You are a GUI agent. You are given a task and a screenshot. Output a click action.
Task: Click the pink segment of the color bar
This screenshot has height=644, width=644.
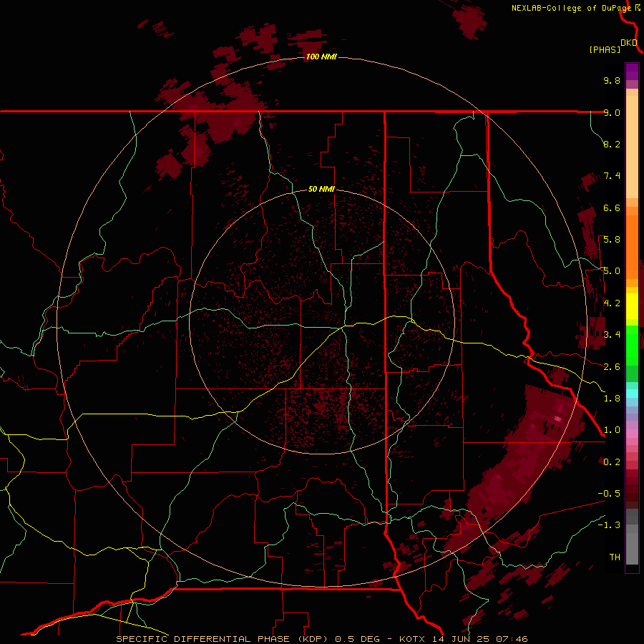point(632,434)
